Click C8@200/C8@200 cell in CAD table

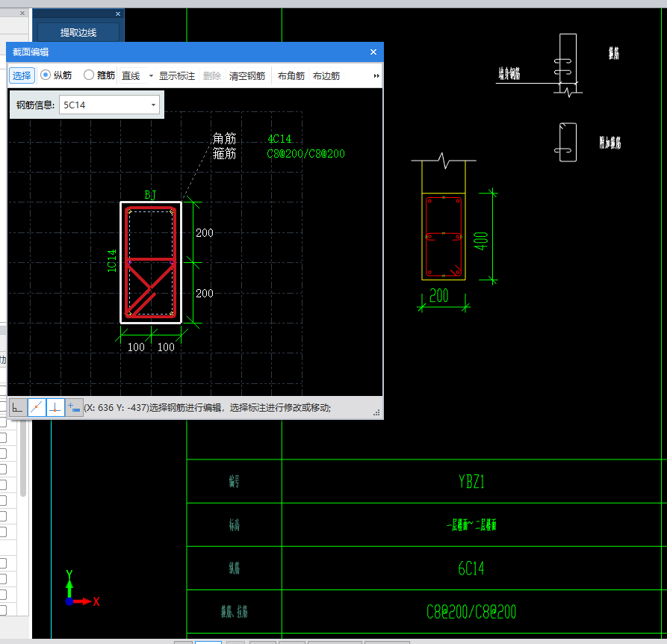tap(471, 612)
